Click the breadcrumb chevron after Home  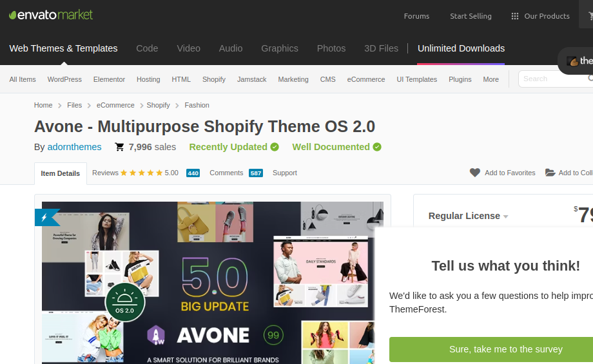[60, 106]
